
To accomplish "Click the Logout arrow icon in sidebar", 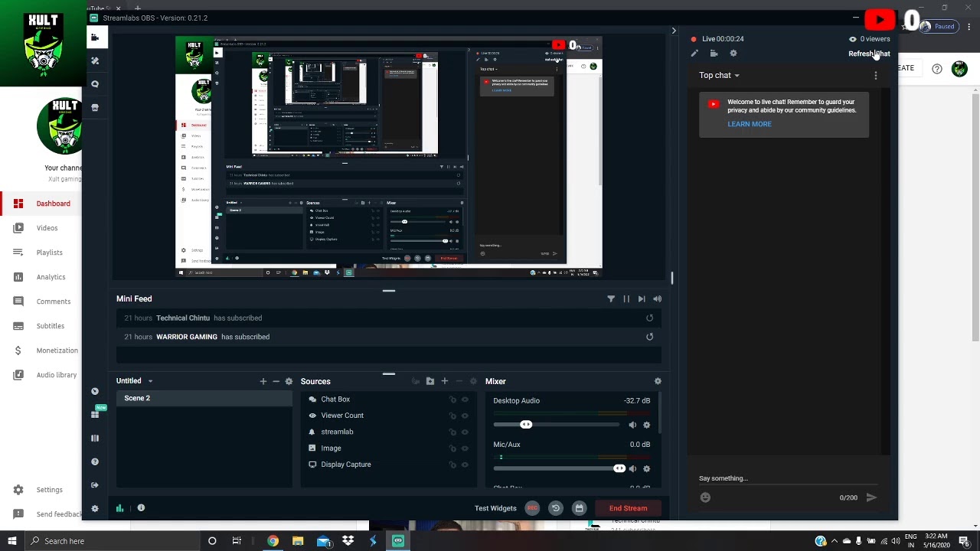I will pyautogui.click(x=95, y=485).
